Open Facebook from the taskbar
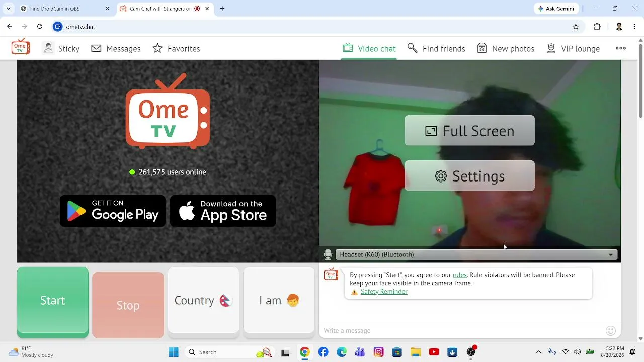 pos(323,352)
